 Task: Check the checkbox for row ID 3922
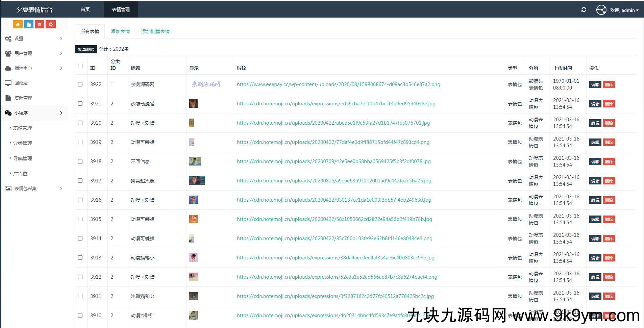pos(80,84)
